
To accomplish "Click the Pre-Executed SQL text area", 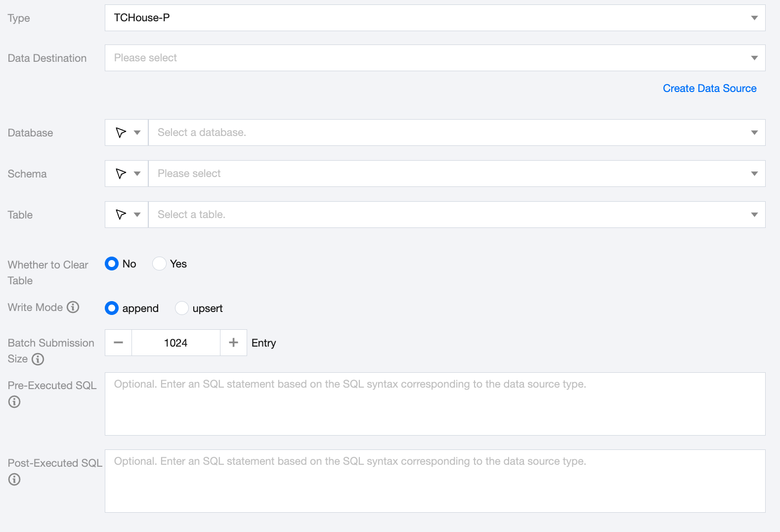I will pyautogui.click(x=434, y=403).
